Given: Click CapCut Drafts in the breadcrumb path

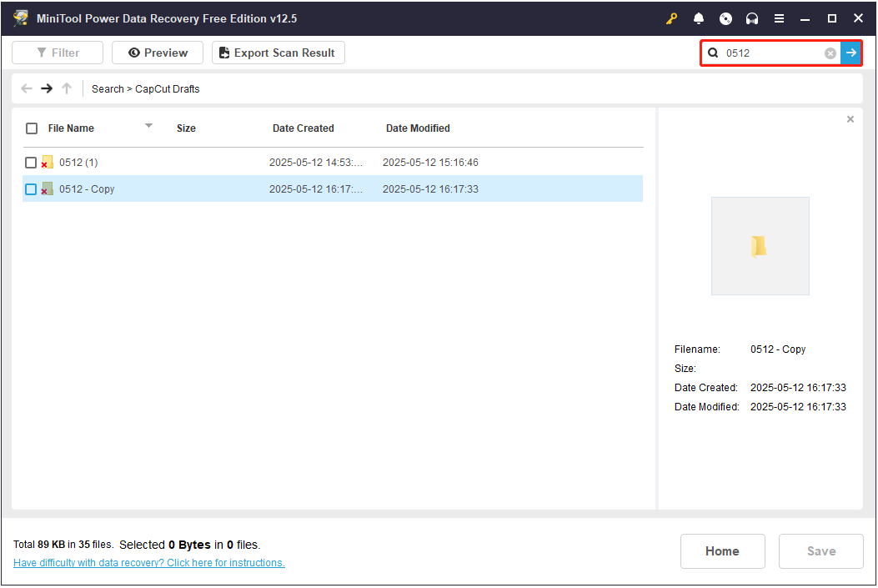Looking at the screenshot, I should (168, 88).
